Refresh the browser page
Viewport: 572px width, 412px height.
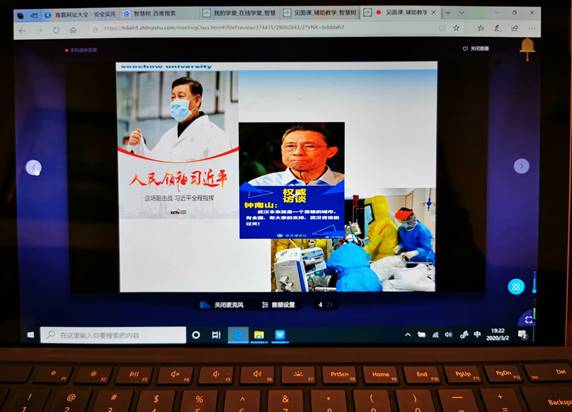56,30
